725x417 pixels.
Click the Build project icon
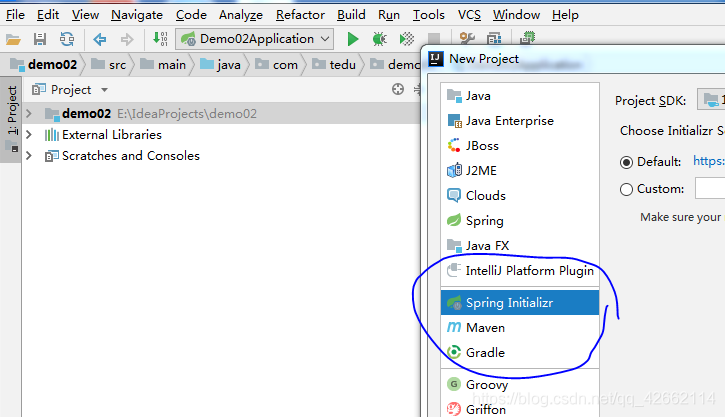tap(160, 39)
